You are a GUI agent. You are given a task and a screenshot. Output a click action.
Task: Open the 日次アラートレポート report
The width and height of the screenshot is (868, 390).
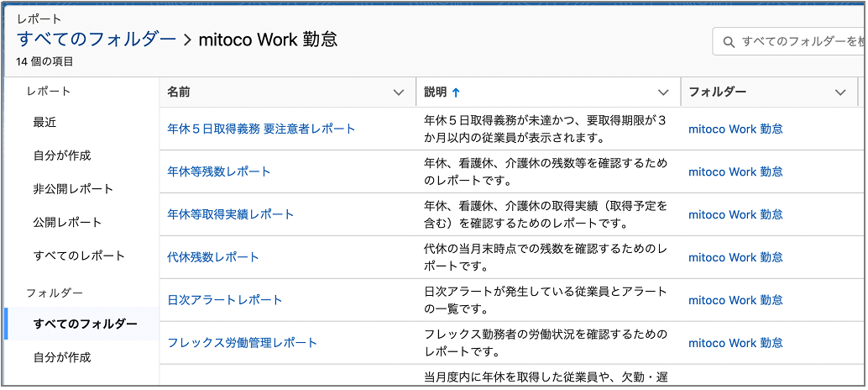coord(225,300)
